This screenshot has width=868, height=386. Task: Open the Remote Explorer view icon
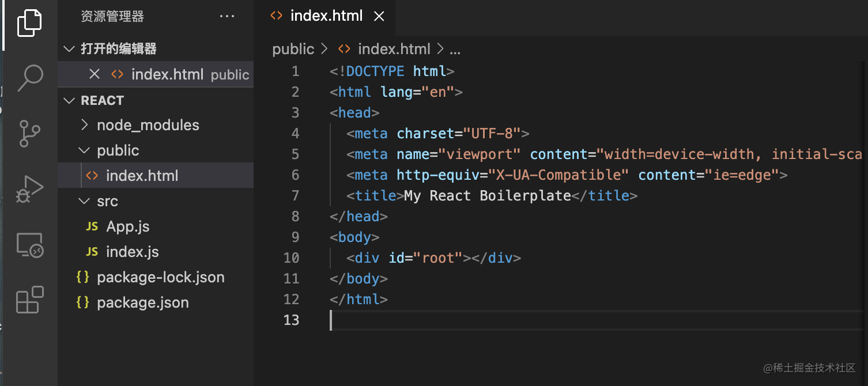pos(29,245)
